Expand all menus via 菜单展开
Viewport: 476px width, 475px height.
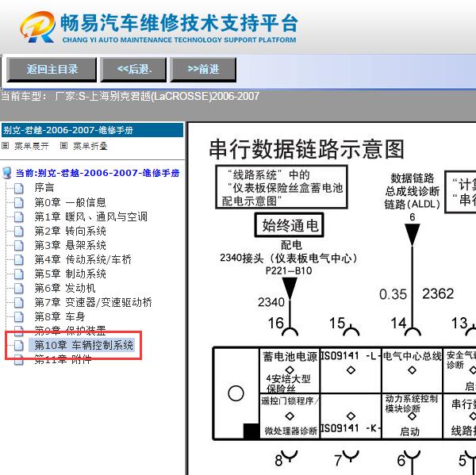point(31,146)
